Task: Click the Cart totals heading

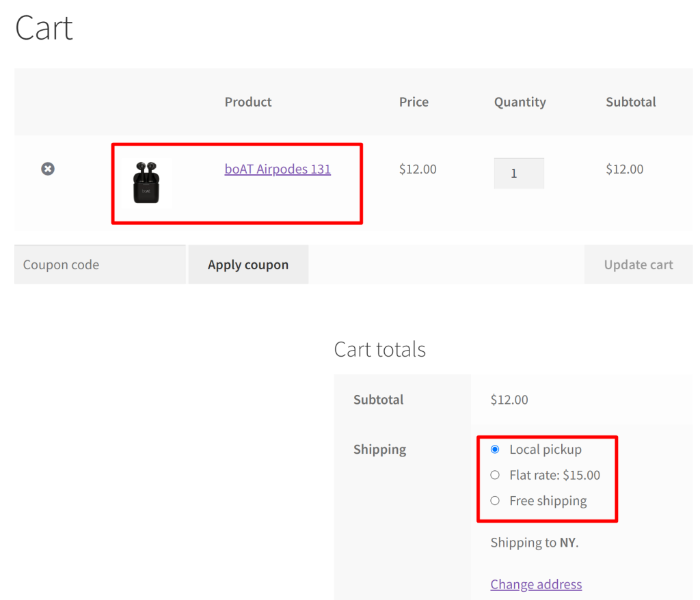Action: 380,349
